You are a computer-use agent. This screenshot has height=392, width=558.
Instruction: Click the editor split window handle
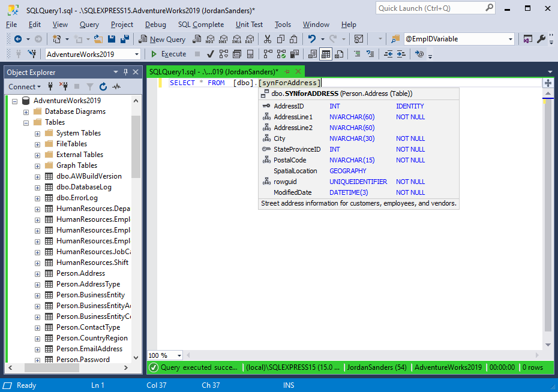(548, 83)
